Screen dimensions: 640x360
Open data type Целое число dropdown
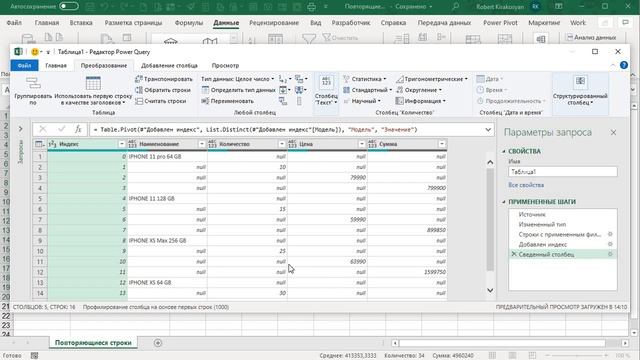(x=237, y=79)
